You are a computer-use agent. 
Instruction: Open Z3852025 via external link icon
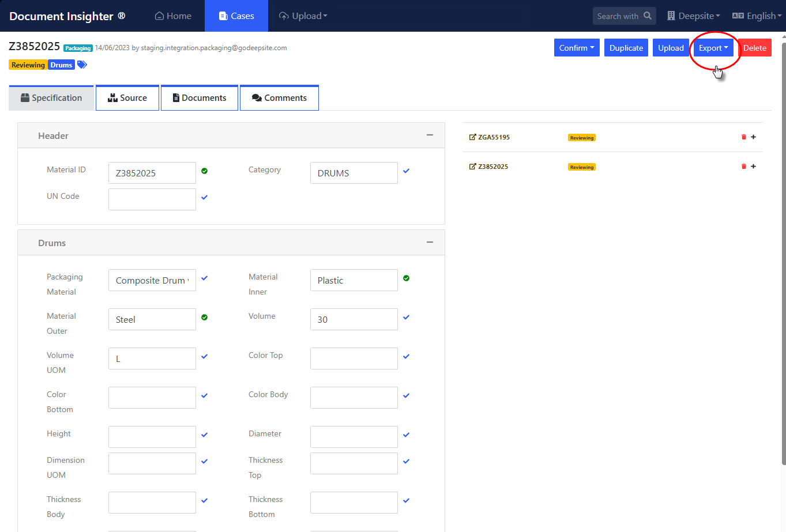[x=473, y=167]
